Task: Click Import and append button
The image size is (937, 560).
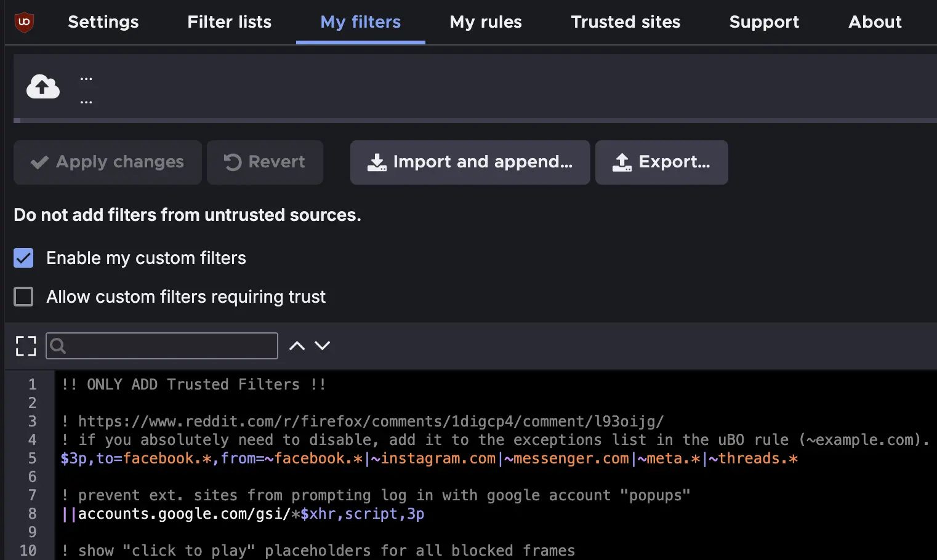Action: pyautogui.click(x=470, y=162)
